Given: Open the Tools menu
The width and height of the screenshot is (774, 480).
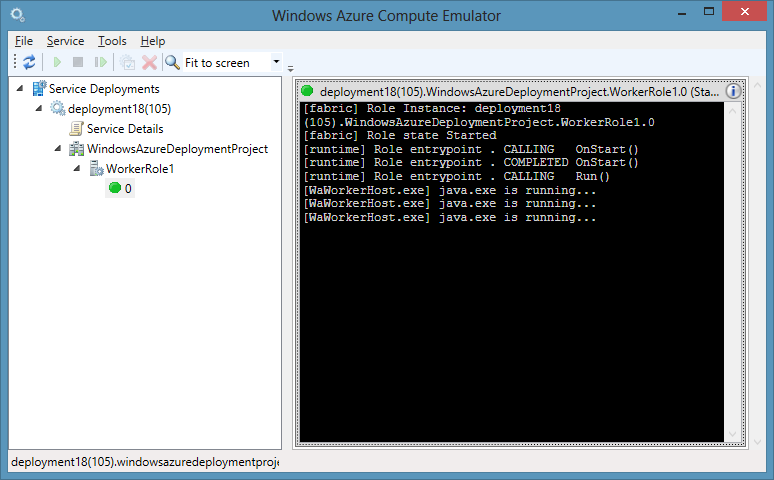Looking at the screenshot, I should pyautogui.click(x=112, y=41).
